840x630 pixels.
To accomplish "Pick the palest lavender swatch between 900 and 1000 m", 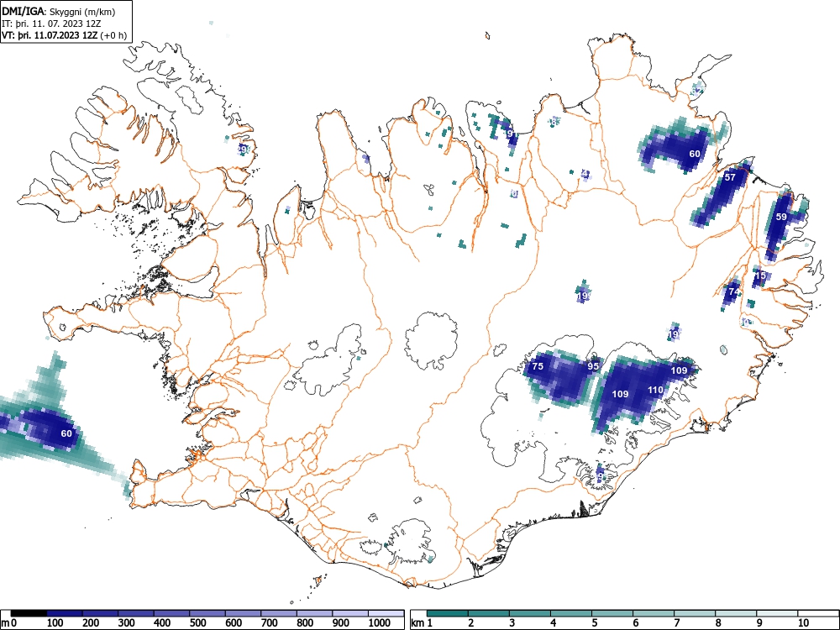I will pyautogui.click(x=350, y=613).
